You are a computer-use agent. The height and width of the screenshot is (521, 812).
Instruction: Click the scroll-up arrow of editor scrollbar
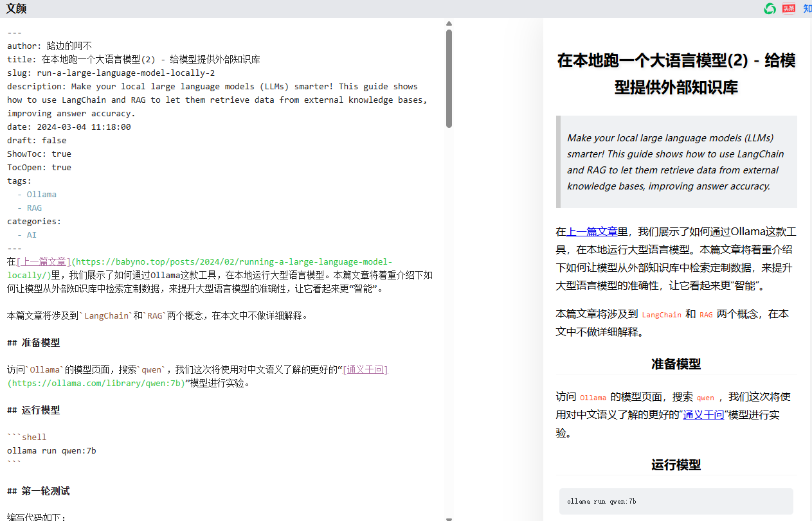pos(449,24)
